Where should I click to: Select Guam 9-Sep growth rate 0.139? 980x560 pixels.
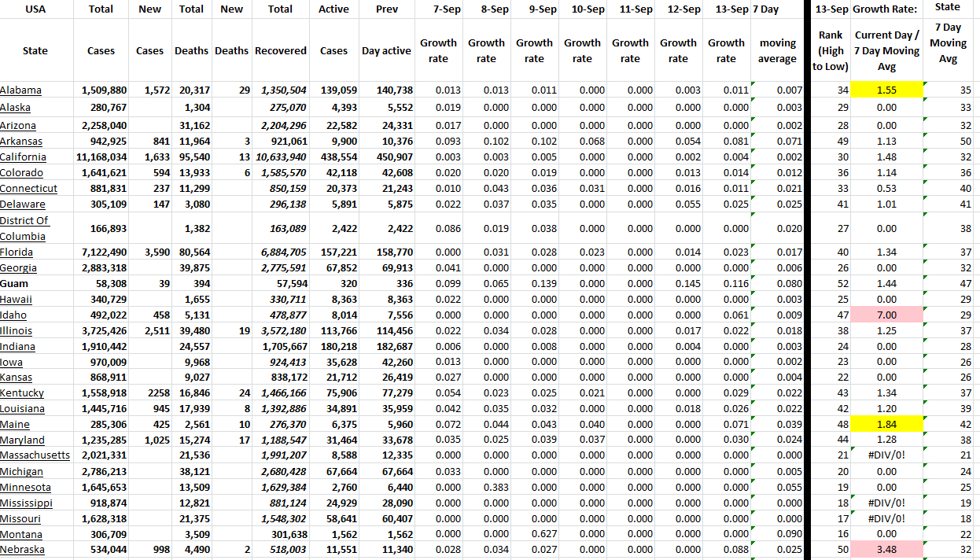pos(534,283)
